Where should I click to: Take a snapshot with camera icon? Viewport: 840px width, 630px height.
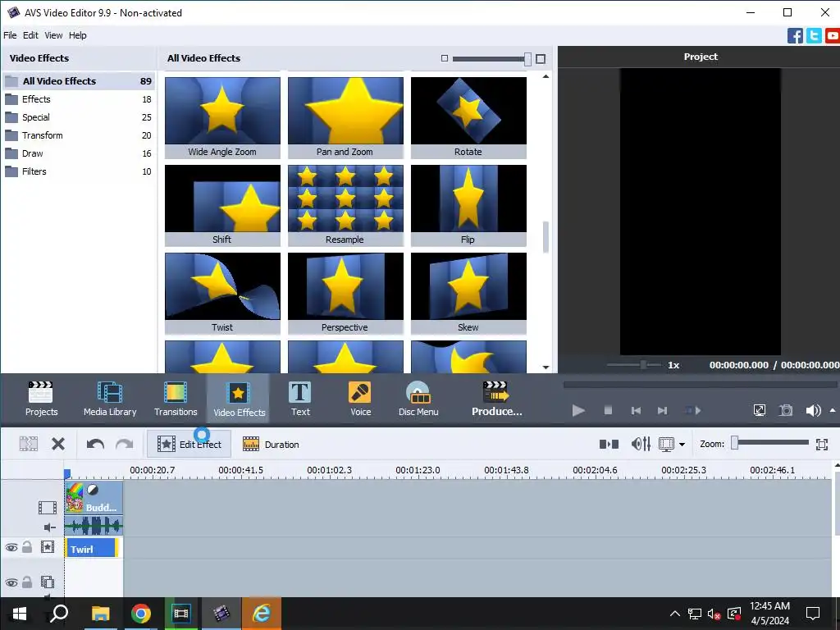tap(786, 410)
